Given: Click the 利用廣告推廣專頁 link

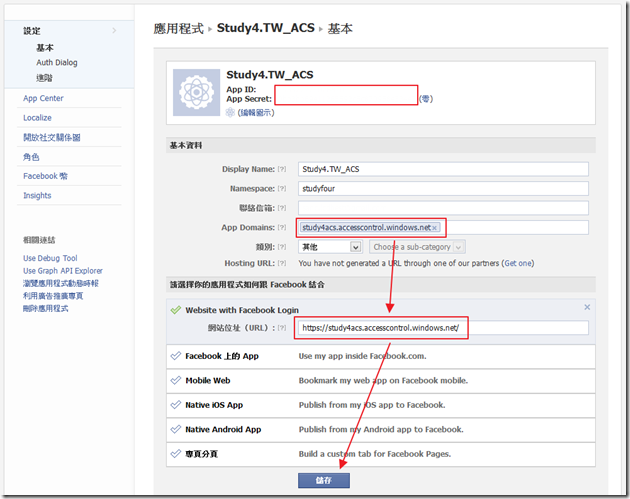Looking at the screenshot, I should [53, 296].
